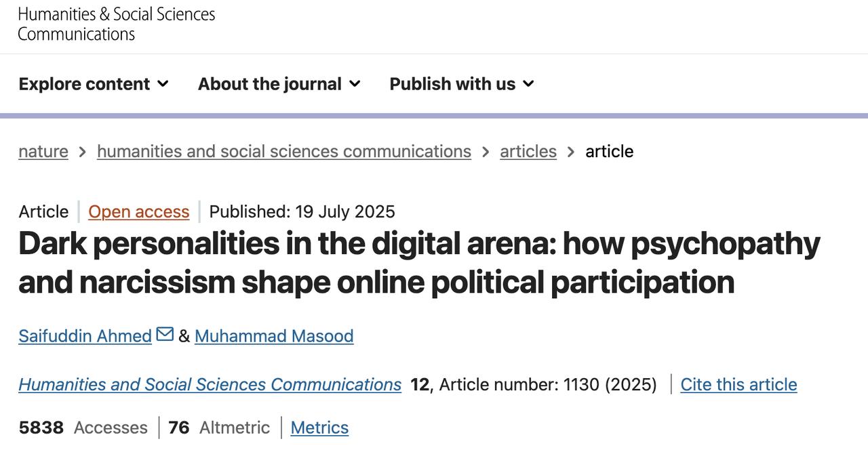Open the Publish with us menu

coord(452,84)
